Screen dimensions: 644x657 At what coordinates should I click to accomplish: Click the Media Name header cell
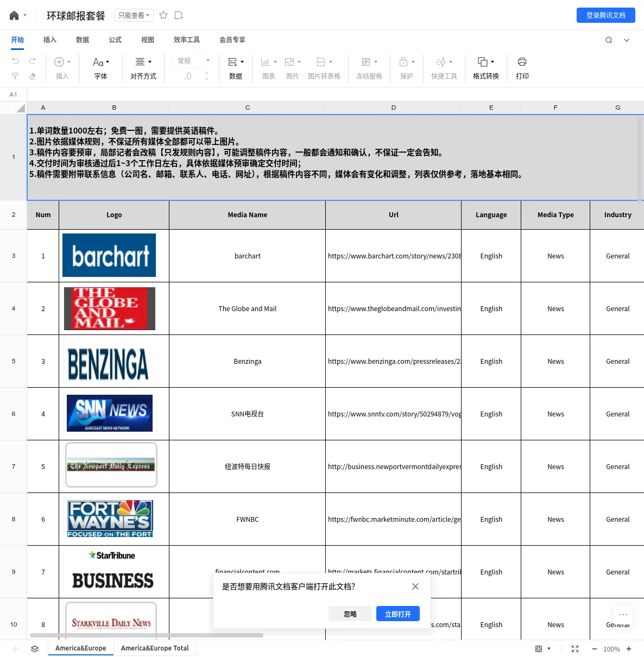[x=248, y=214]
